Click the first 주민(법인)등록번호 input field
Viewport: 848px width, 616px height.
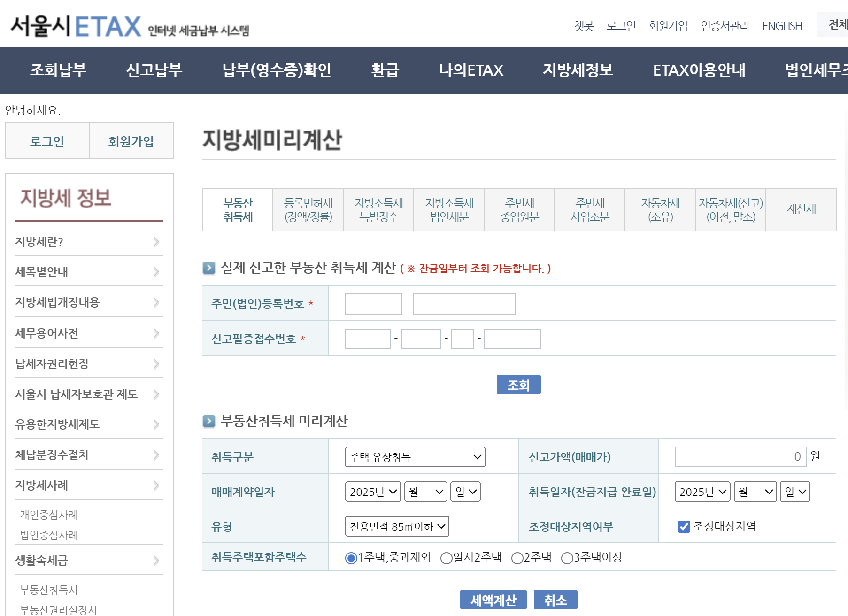point(374,304)
